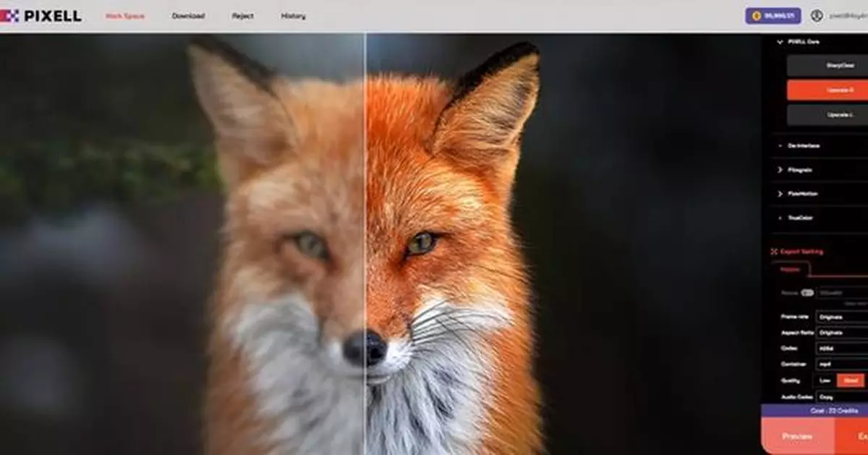The height and width of the screenshot is (455, 868).
Task: Open the History tab
Action: pos(293,16)
